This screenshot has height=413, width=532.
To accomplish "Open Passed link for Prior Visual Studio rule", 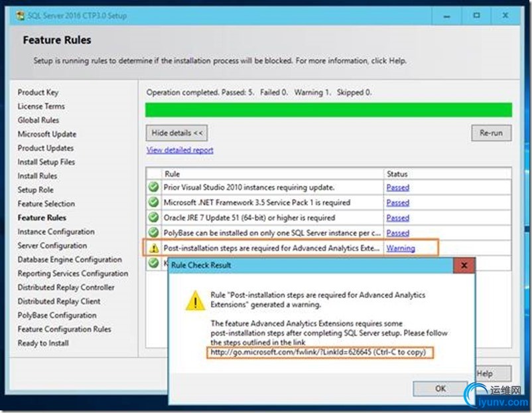I will pos(397,187).
